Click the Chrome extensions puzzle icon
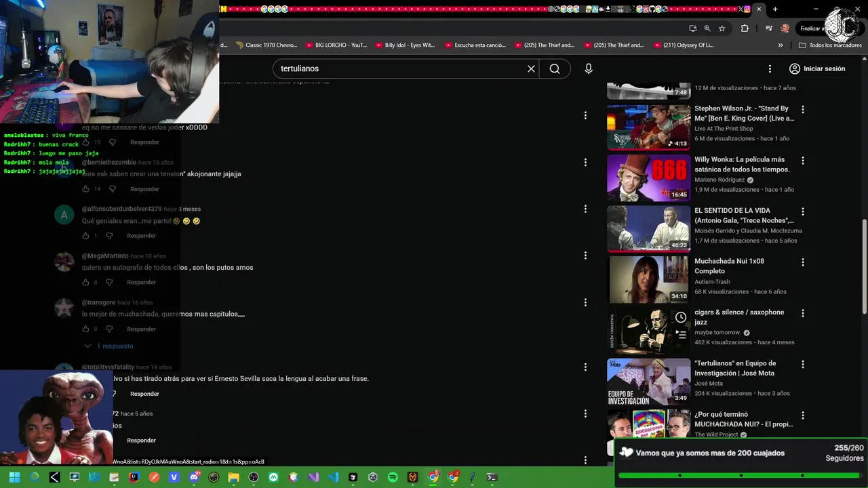The image size is (868, 488). click(745, 28)
